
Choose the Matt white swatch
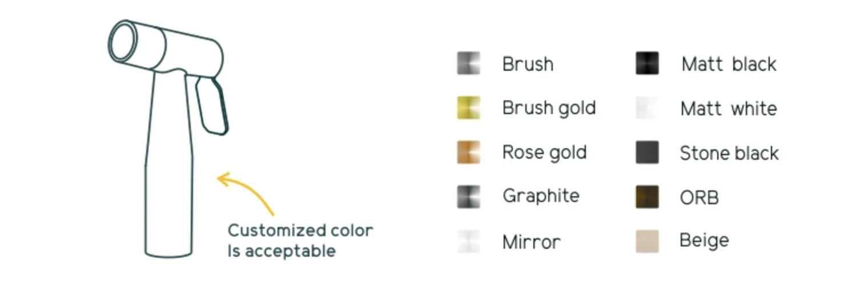647,108
